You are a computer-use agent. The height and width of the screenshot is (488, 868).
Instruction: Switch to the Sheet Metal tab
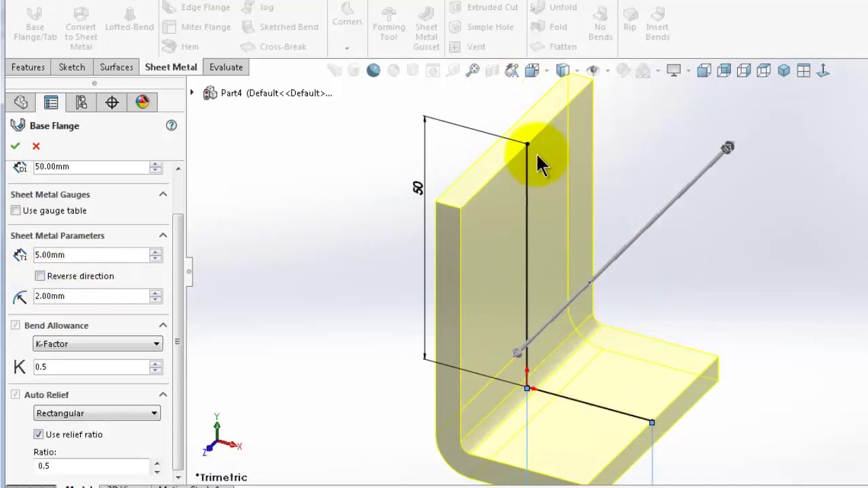click(171, 67)
